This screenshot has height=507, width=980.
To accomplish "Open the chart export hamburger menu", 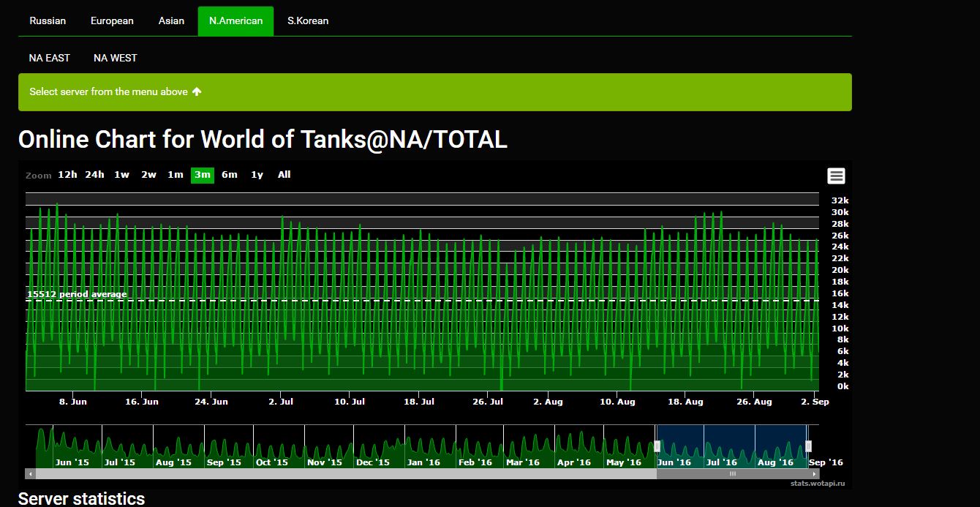I will tap(836, 176).
